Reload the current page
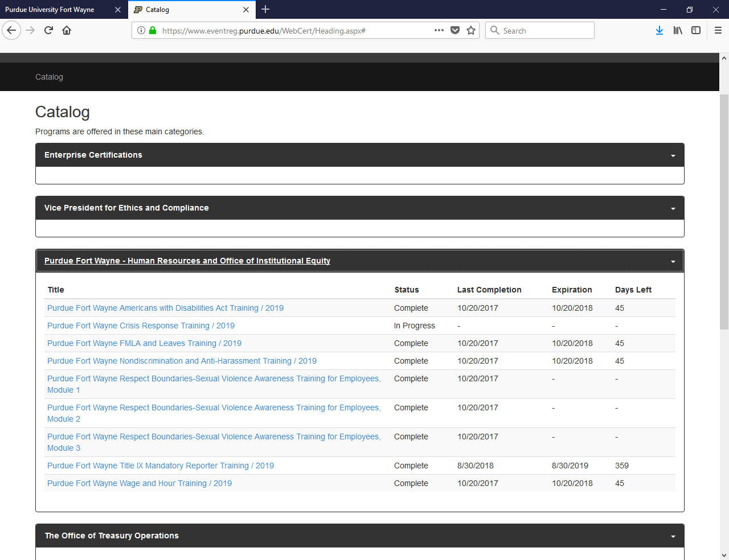 (x=48, y=30)
